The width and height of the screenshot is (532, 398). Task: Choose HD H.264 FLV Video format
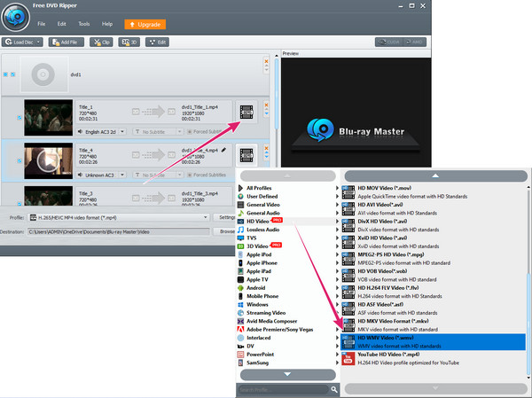click(x=434, y=292)
